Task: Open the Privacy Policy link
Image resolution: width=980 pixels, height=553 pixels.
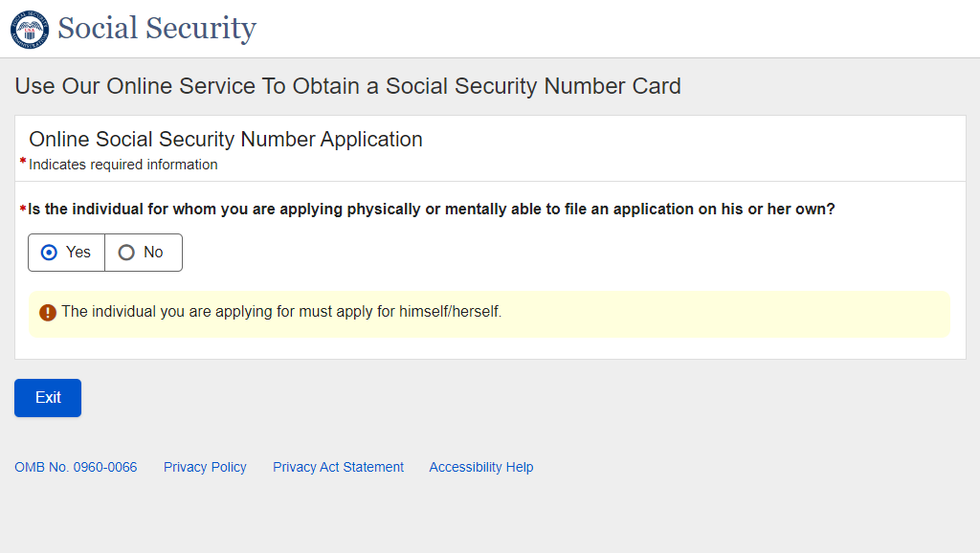Action: click(205, 467)
